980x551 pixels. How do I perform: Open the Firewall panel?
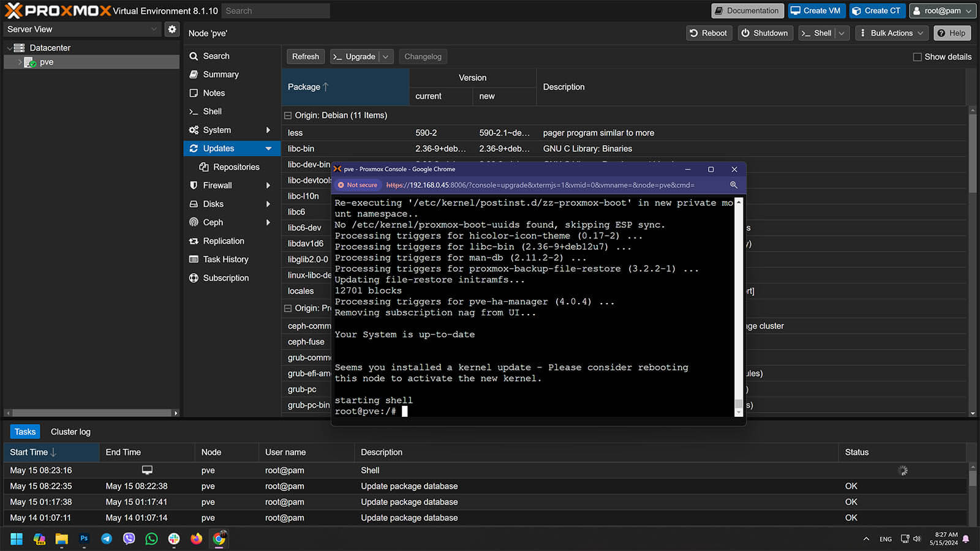tap(217, 185)
